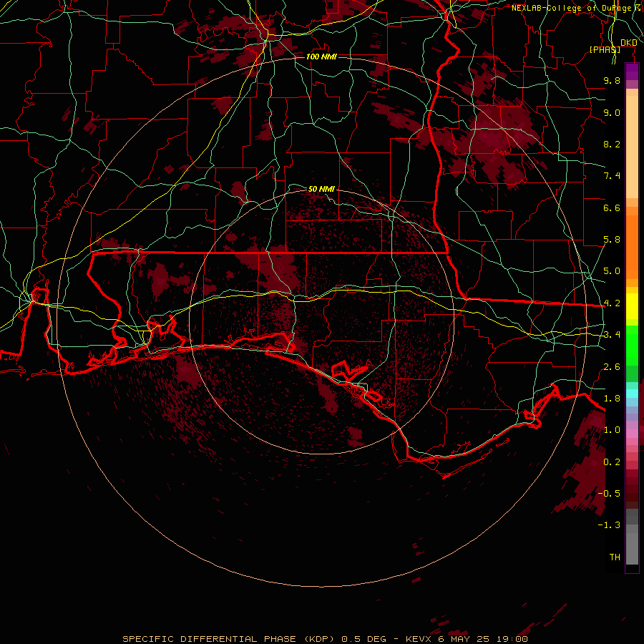Select the 9.8 value on color scale
The image size is (644, 644).
coord(612,80)
